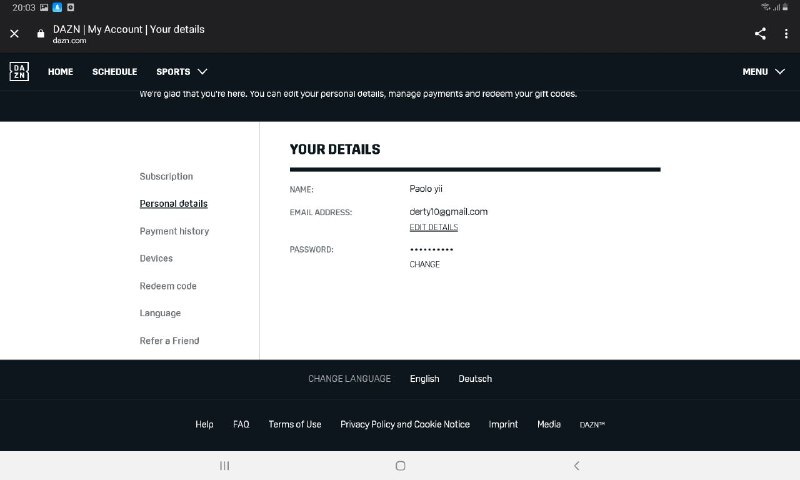The width and height of the screenshot is (800, 480).
Task: Open Devices section
Action: [156, 259]
